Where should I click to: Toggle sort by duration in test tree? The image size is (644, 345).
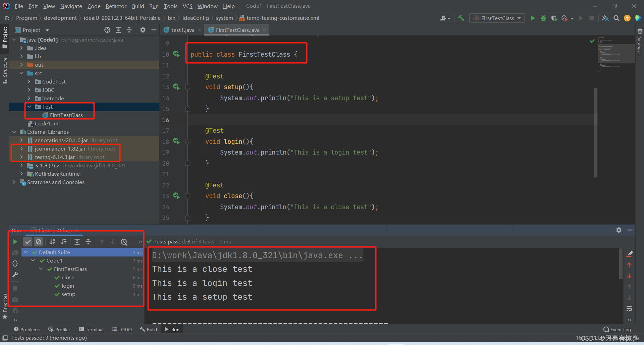click(63, 242)
